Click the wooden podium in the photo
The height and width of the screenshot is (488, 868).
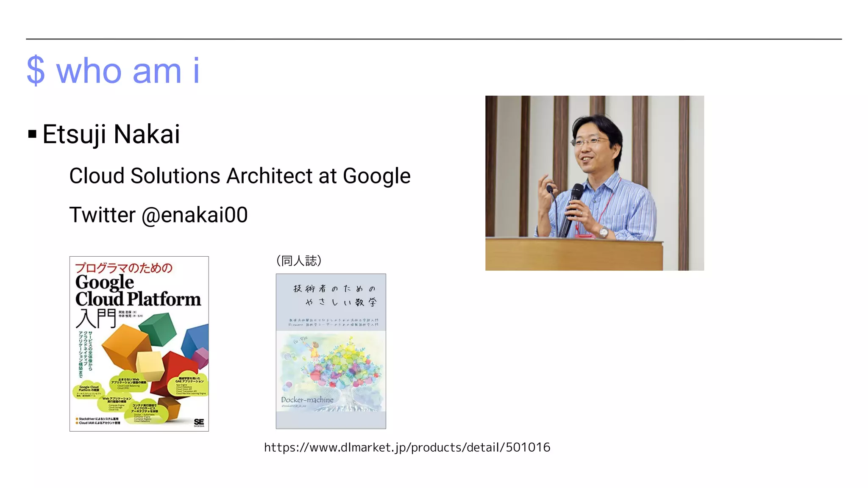click(574, 254)
